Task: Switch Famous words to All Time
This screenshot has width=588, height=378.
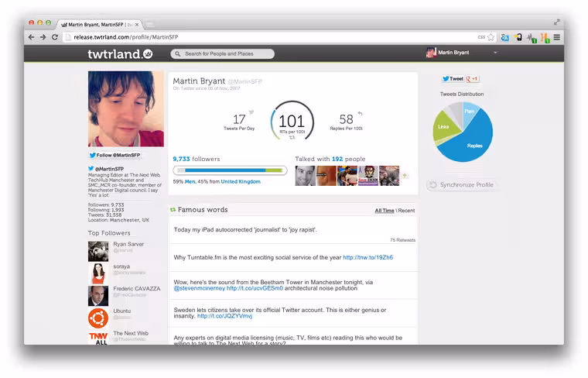Action: [384, 211]
